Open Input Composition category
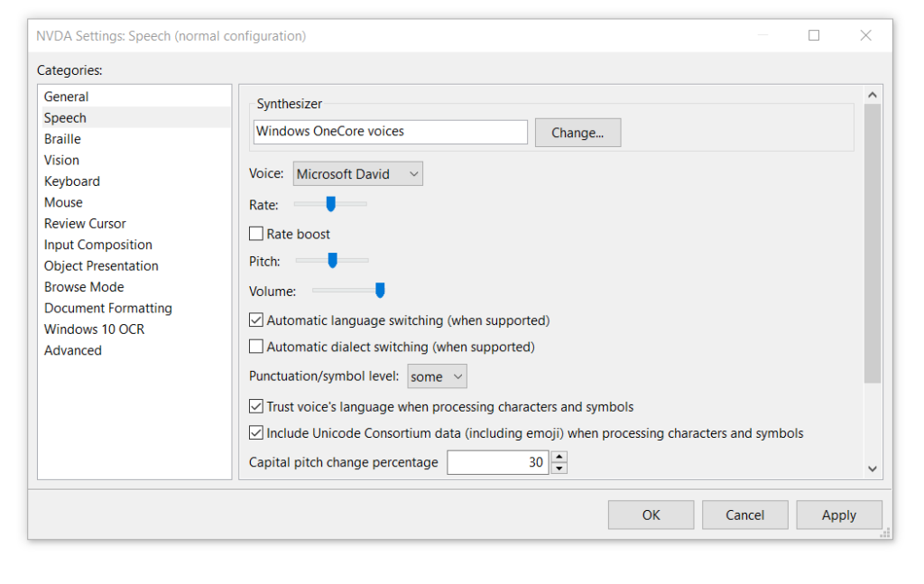 coord(135,246)
